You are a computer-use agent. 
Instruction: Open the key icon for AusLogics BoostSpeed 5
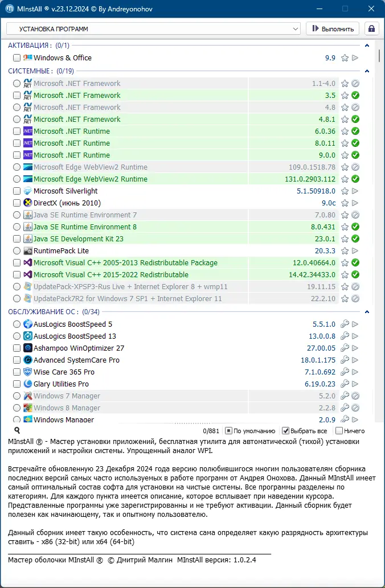tap(345, 324)
